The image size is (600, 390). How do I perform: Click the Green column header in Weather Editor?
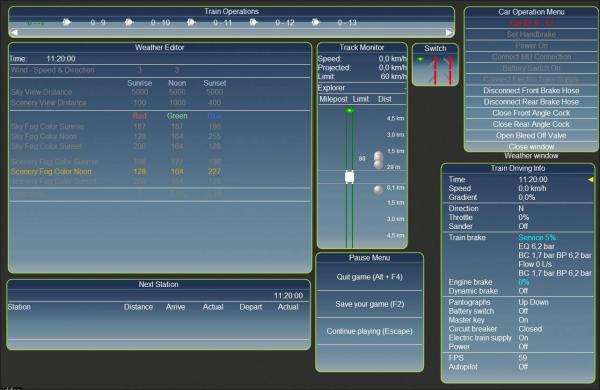pyautogui.click(x=177, y=116)
